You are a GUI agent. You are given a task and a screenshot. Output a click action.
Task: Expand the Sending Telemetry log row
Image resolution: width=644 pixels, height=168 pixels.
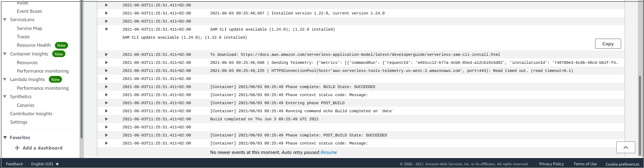point(106,62)
